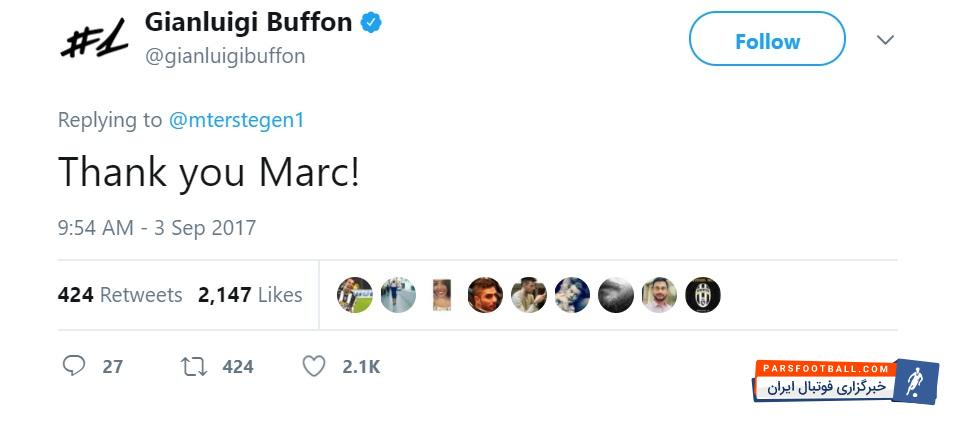Image resolution: width=955 pixels, height=421 pixels.
Task: Open the rectangular woman's photo avatar
Action: pos(441,295)
